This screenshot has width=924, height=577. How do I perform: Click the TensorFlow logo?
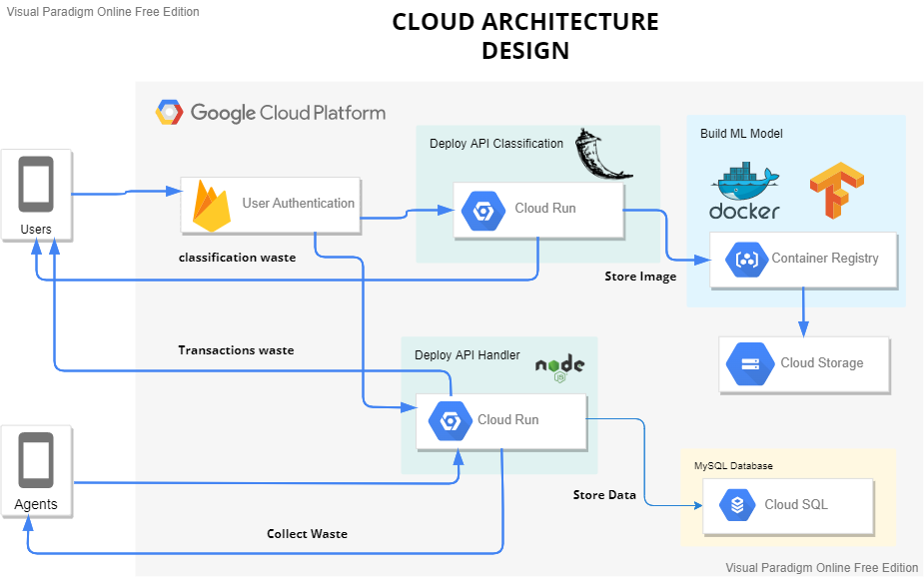837,191
